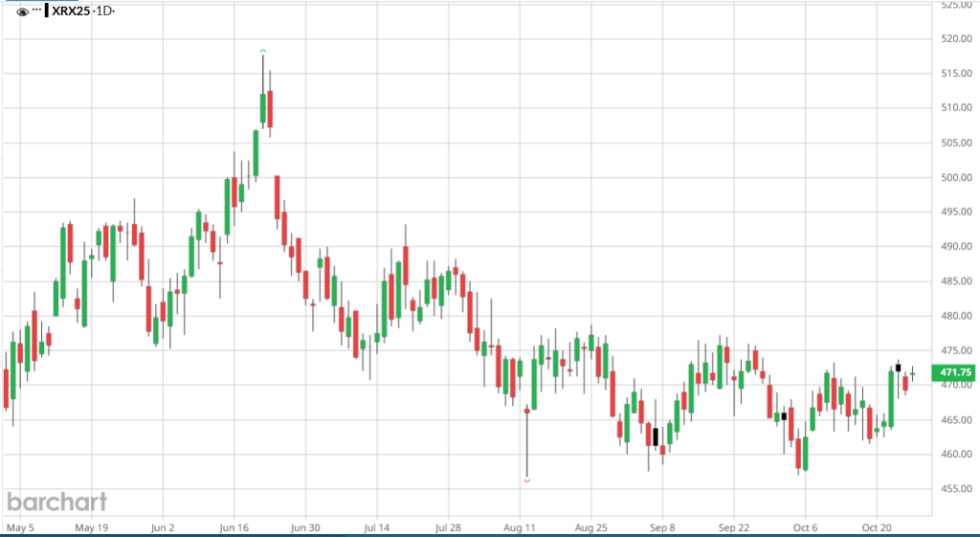
Task: Click the Aug 11 date axis label
Action: (x=518, y=526)
